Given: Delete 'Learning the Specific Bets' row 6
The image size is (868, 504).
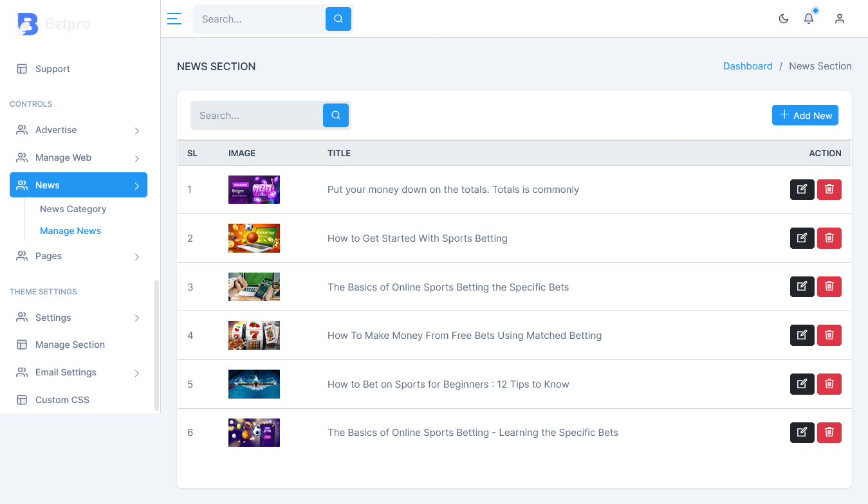Looking at the screenshot, I should click(829, 433).
